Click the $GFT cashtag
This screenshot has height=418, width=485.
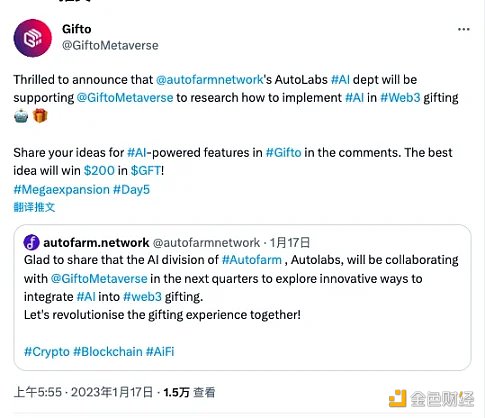(x=146, y=171)
